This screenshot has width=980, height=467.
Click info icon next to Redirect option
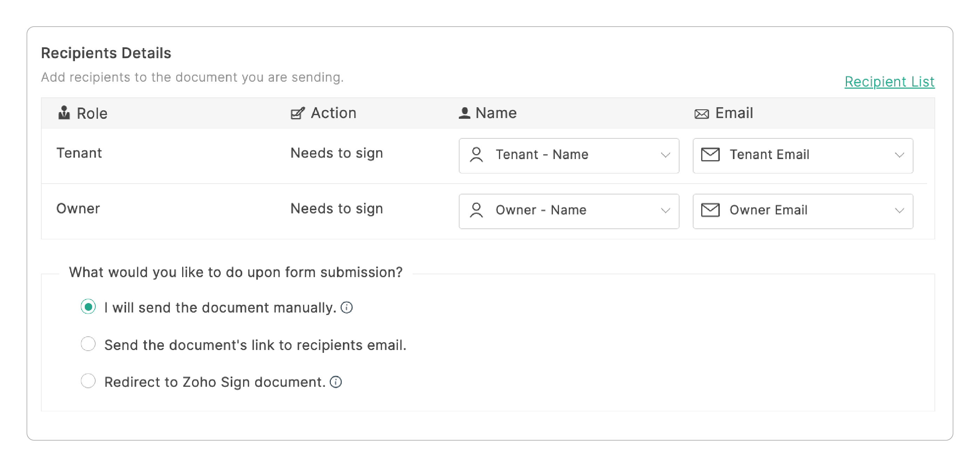click(x=336, y=382)
